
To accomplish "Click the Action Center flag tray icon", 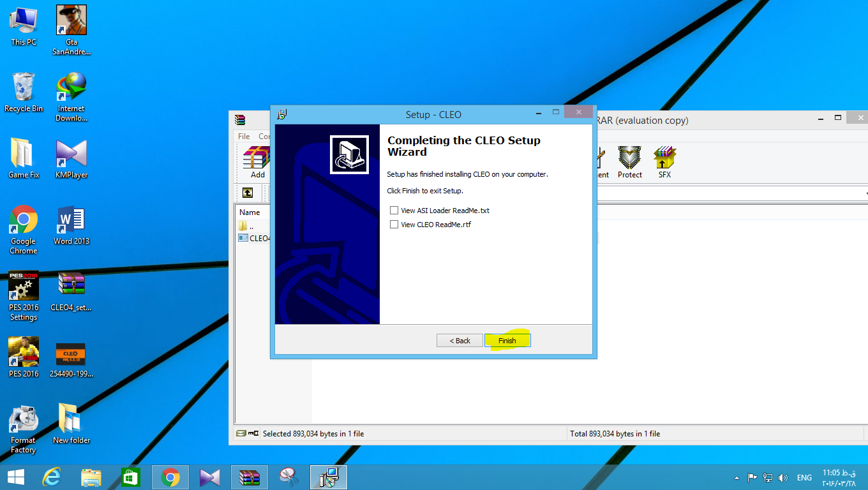I will pos(752,477).
